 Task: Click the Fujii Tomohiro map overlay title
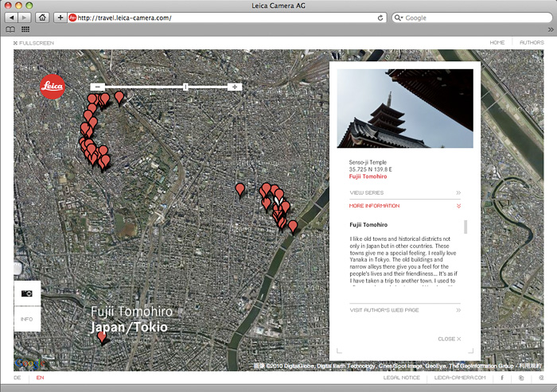(131, 312)
